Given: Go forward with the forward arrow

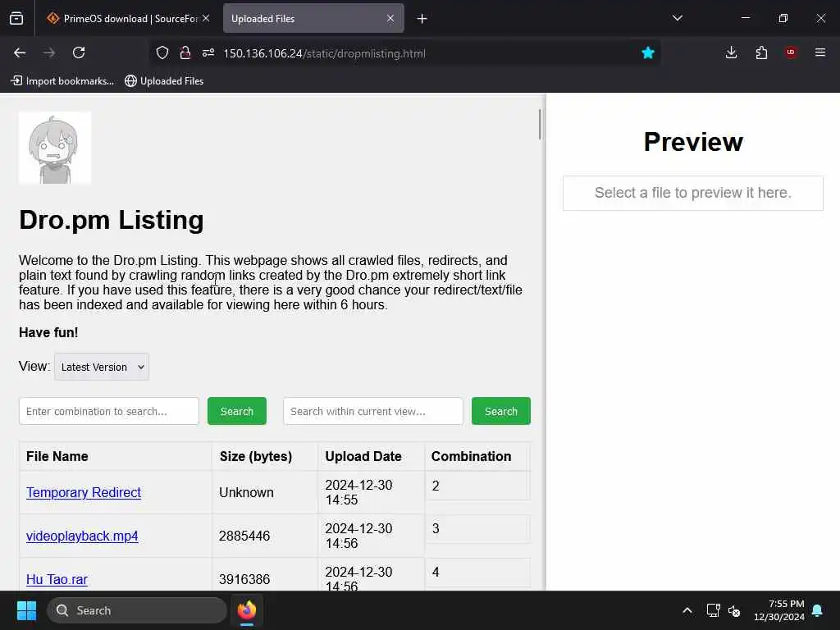Looking at the screenshot, I should click(49, 52).
